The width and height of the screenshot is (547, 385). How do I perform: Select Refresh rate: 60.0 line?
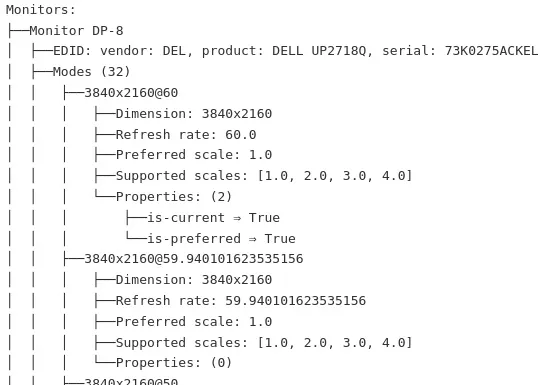click(x=186, y=135)
